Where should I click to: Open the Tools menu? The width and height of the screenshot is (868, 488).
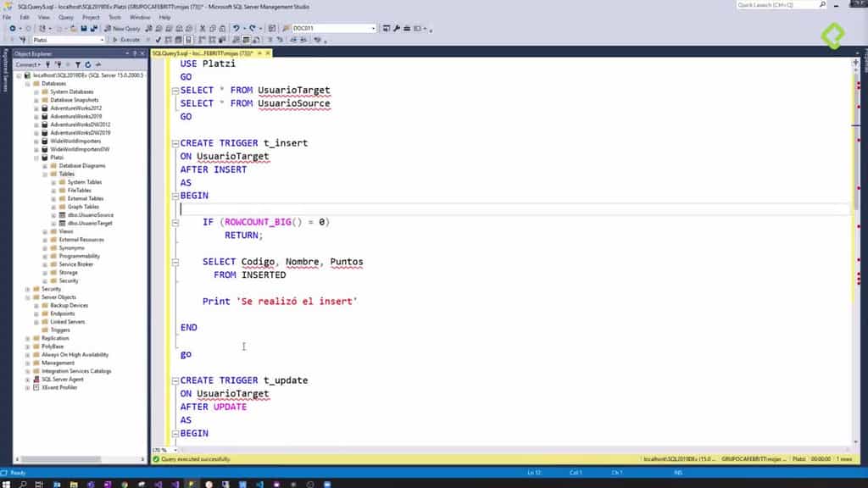tap(114, 17)
